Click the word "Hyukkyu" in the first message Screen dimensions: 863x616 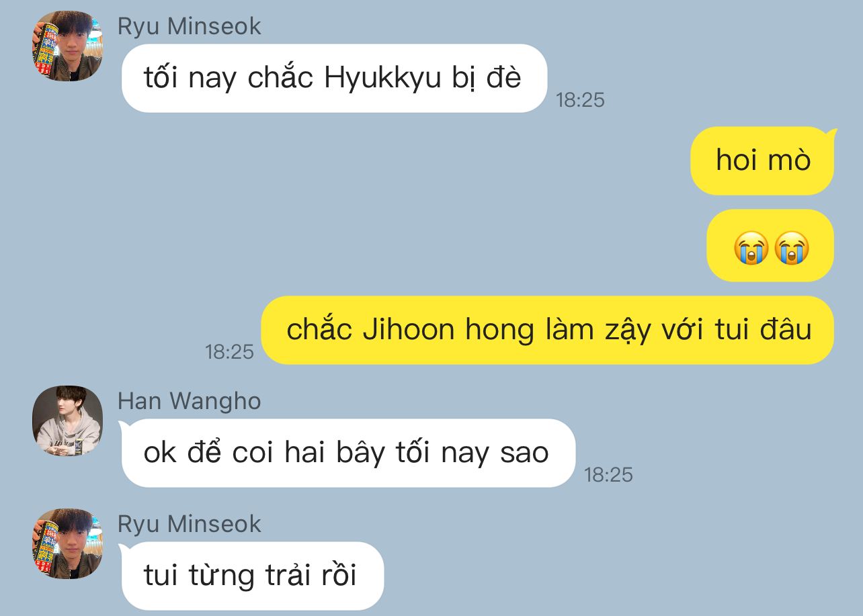[x=382, y=79]
